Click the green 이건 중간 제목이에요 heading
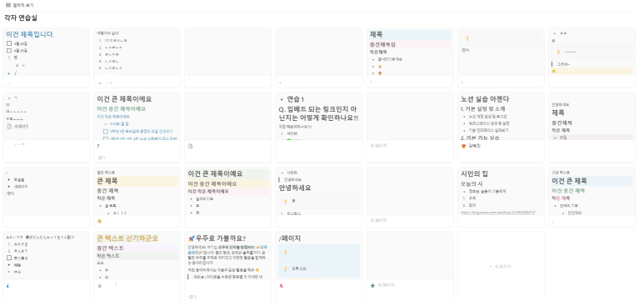This screenshot has width=644, height=301. [x=121, y=109]
